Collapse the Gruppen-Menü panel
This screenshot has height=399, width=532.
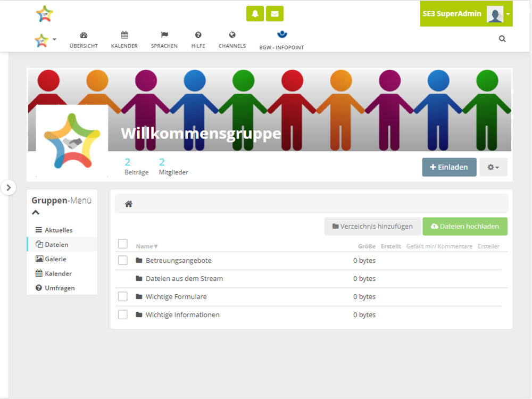click(36, 213)
